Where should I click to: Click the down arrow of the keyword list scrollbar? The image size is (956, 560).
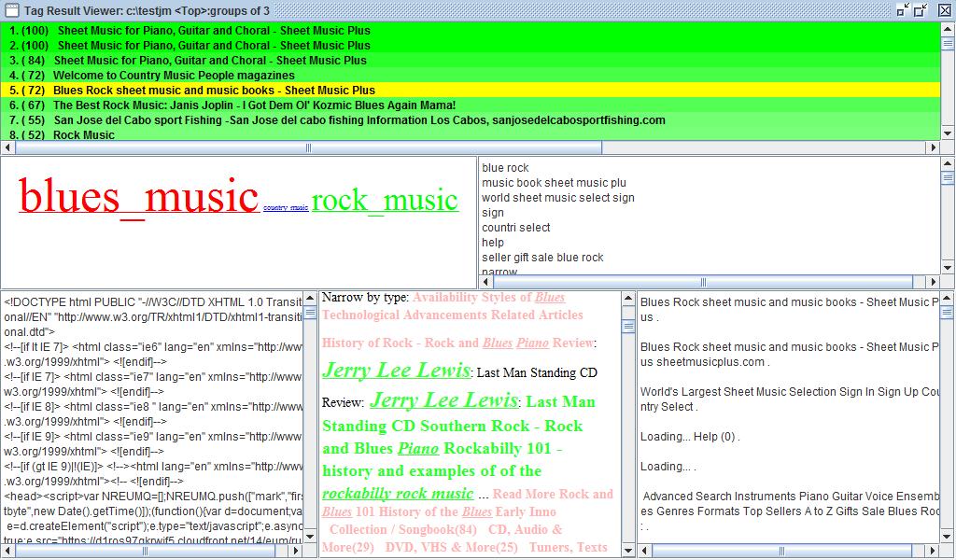(x=947, y=268)
